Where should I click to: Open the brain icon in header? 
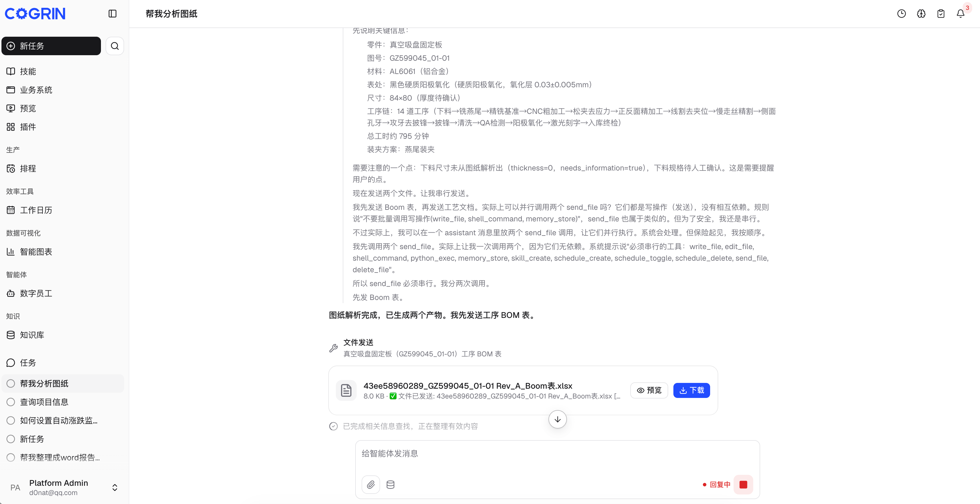click(921, 14)
